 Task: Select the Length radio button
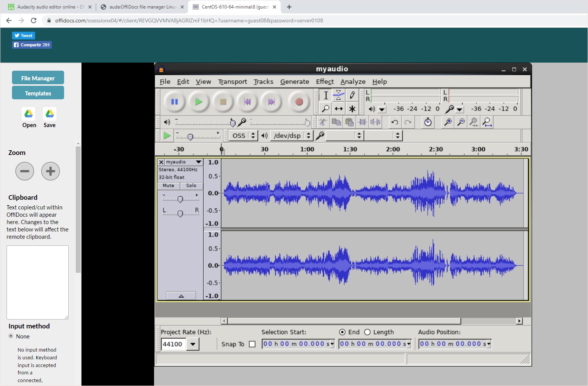pyautogui.click(x=367, y=332)
